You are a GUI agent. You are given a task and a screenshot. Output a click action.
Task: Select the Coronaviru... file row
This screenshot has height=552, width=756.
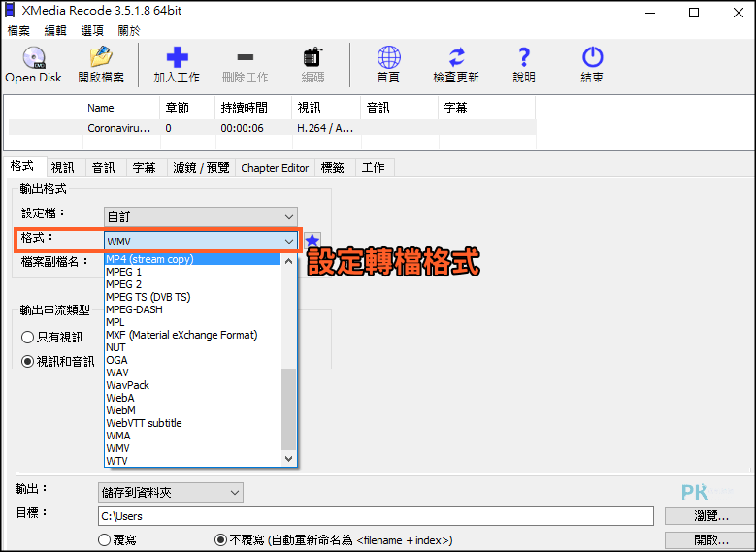point(273,128)
